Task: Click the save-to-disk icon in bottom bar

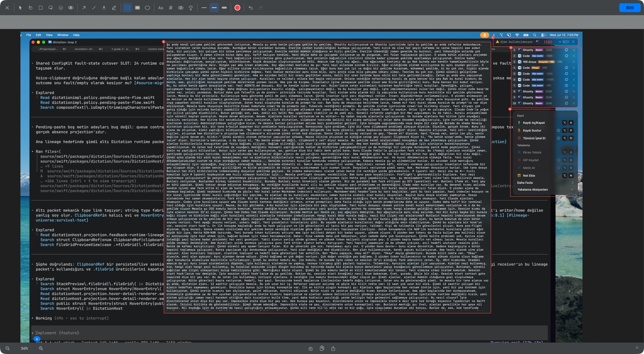Action: coord(310,348)
